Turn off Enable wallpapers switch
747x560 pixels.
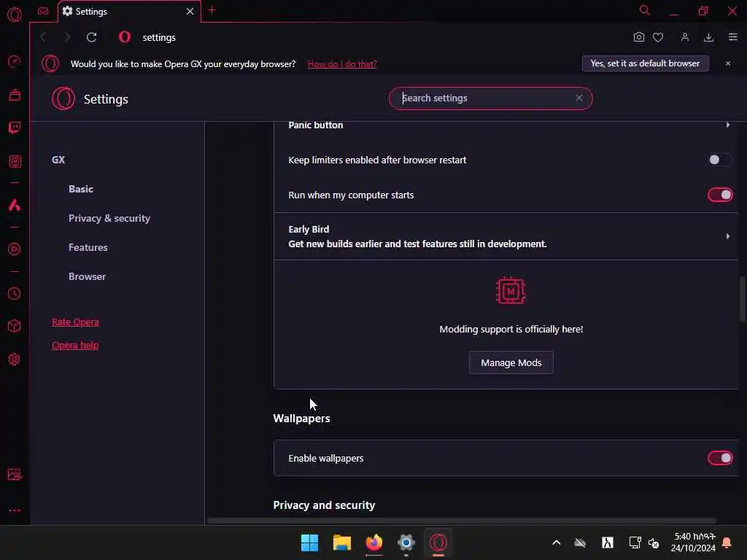click(x=720, y=458)
